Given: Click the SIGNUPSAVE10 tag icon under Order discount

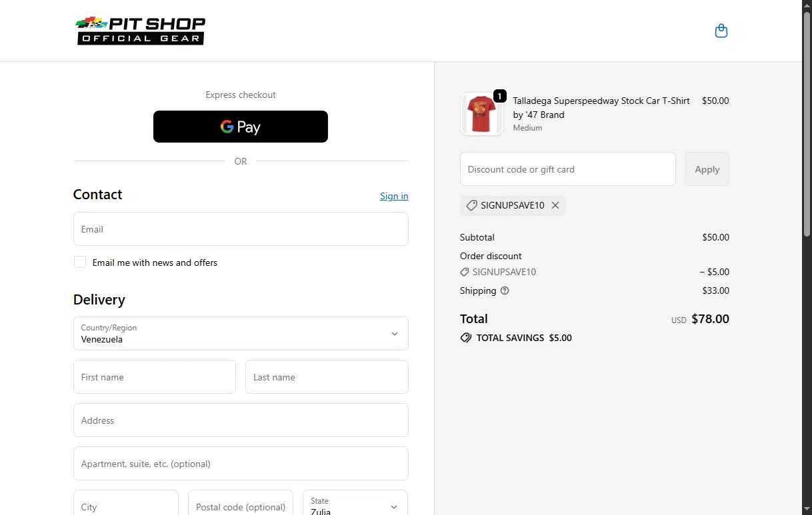Looking at the screenshot, I should 465,272.
